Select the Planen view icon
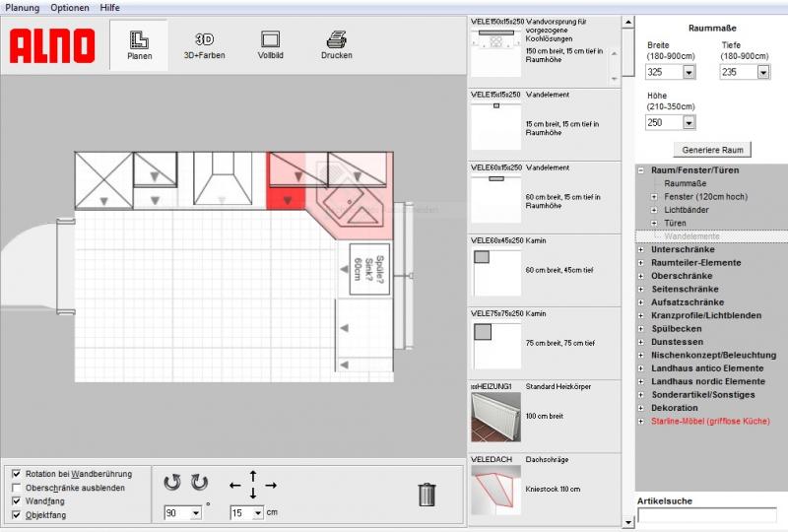Screen dimensions: 788x532 pos(139,40)
